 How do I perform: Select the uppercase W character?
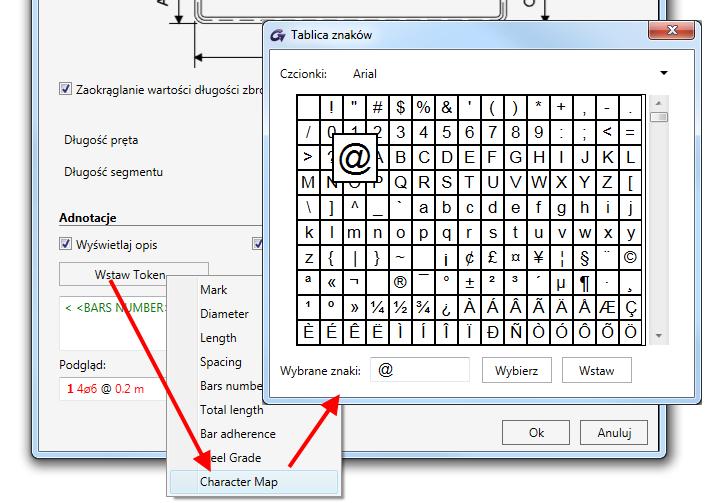coord(538,182)
